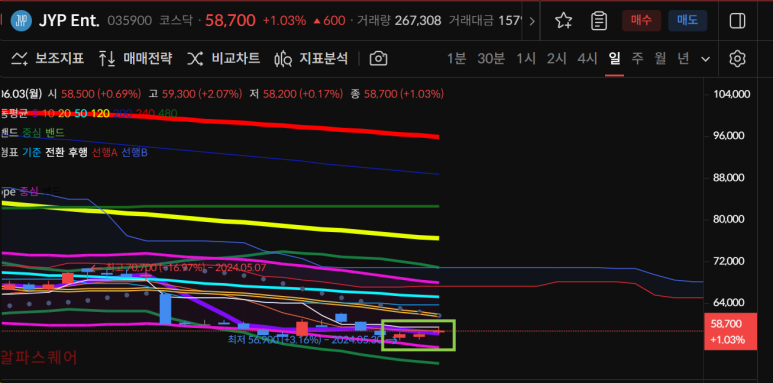
Task: Select the 월 monthly timeframe tab
Action: point(660,59)
